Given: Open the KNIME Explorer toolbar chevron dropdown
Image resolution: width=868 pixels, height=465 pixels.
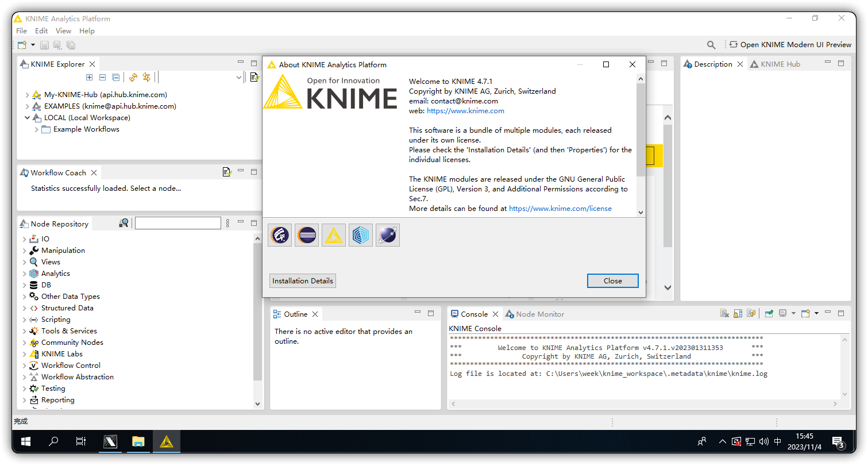Looking at the screenshot, I should (x=239, y=78).
